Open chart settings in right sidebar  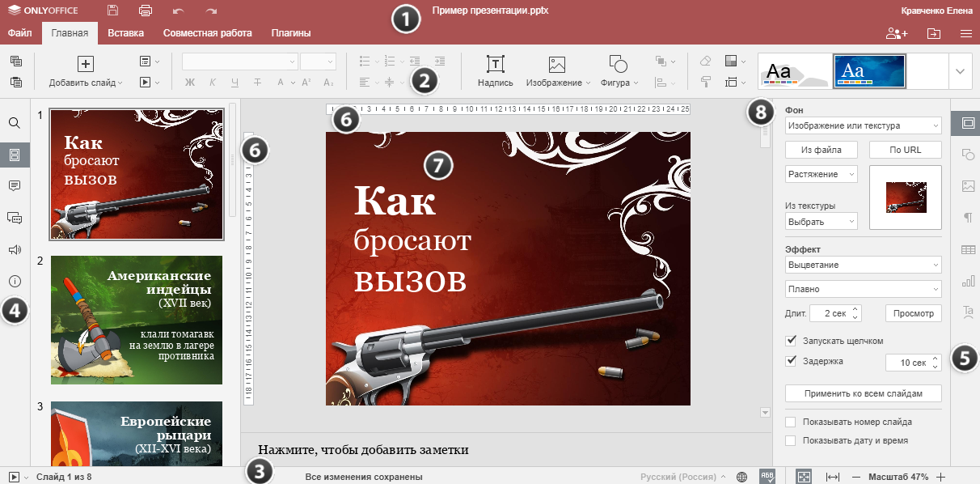click(967, 281)
